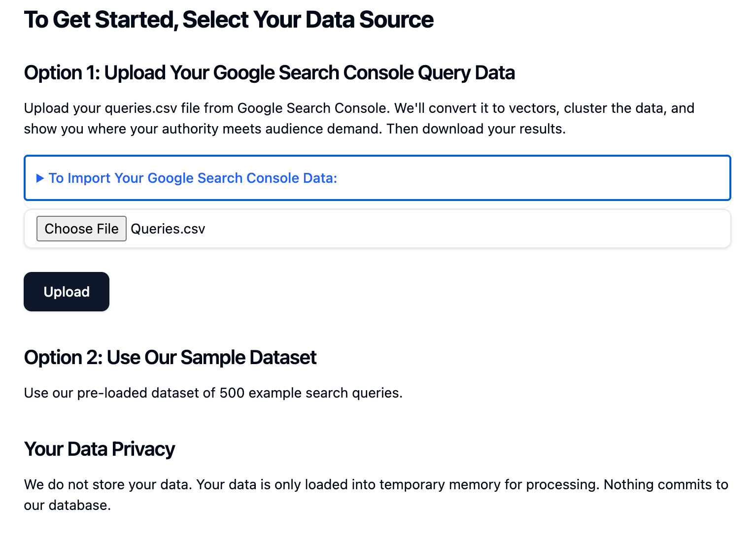Click the sample dataset description text

(x=213, y=393)
